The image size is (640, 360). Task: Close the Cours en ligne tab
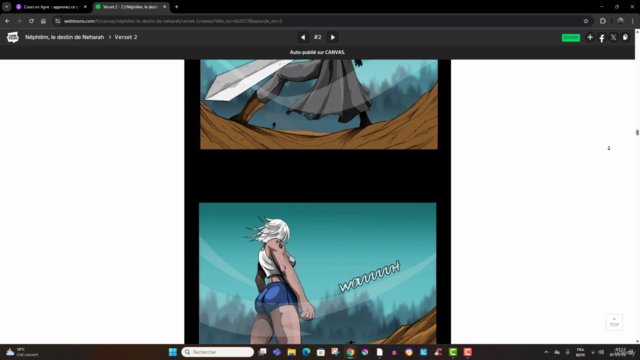pyautogui.click(x=85, y=7)
